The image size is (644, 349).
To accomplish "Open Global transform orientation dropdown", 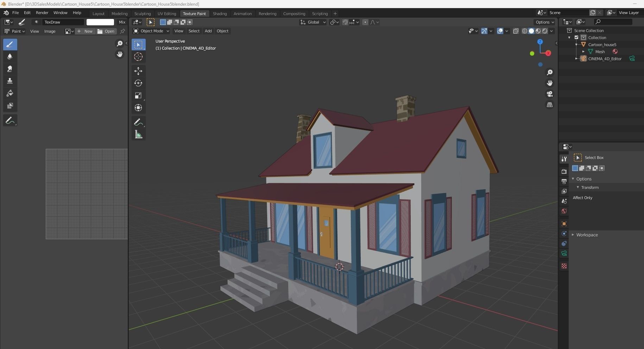I will coord(313,22).
